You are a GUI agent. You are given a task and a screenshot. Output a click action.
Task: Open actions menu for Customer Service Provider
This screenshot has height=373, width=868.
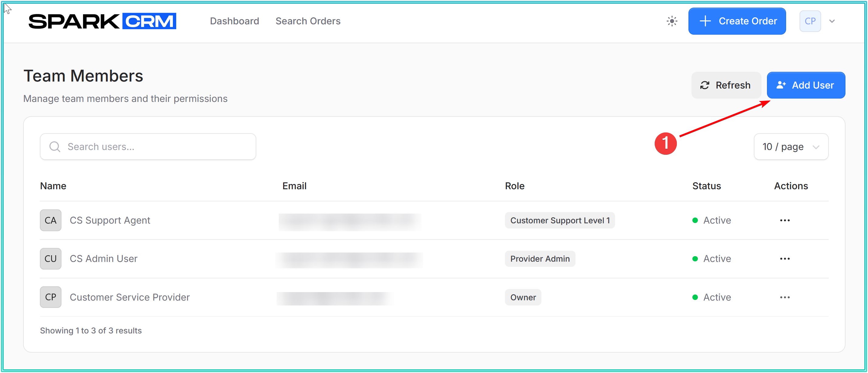(784, 297)
